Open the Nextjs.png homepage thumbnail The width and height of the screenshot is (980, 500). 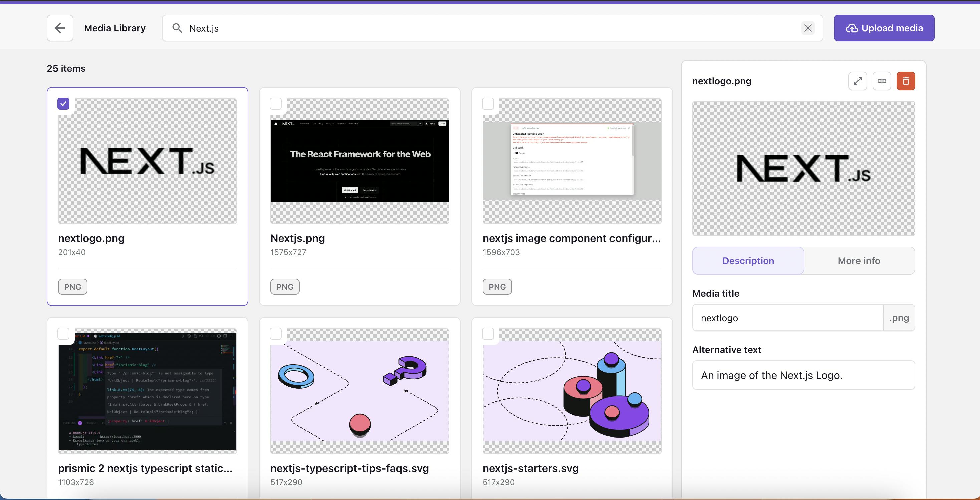(359, 161)
